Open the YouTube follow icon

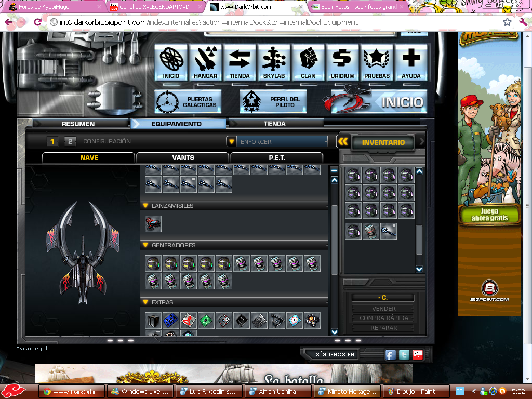coord(418,355)
